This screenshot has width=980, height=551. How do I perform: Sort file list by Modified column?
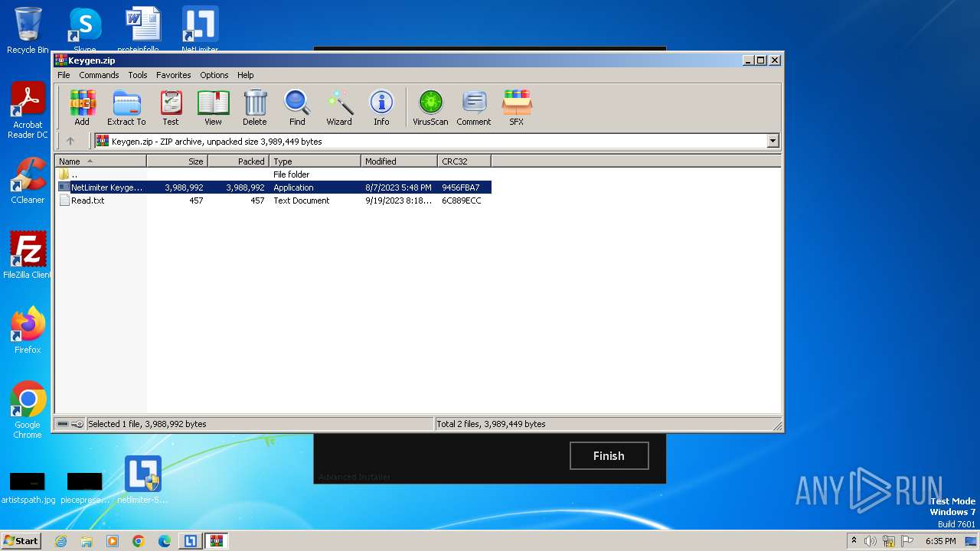click(399, 161)
